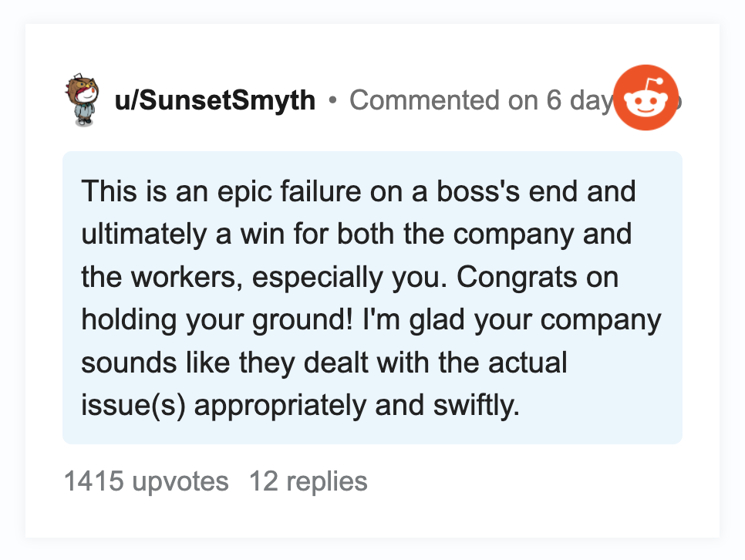Click the word "failure" in the comment

click(321, 191)
